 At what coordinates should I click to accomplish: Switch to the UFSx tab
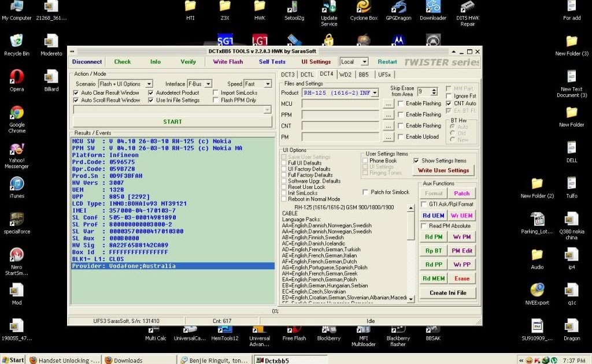pos(384,75)
